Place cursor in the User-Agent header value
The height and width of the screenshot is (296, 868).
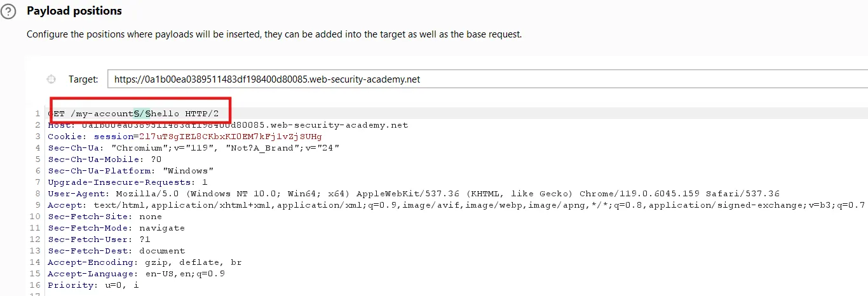pos(445,194)
